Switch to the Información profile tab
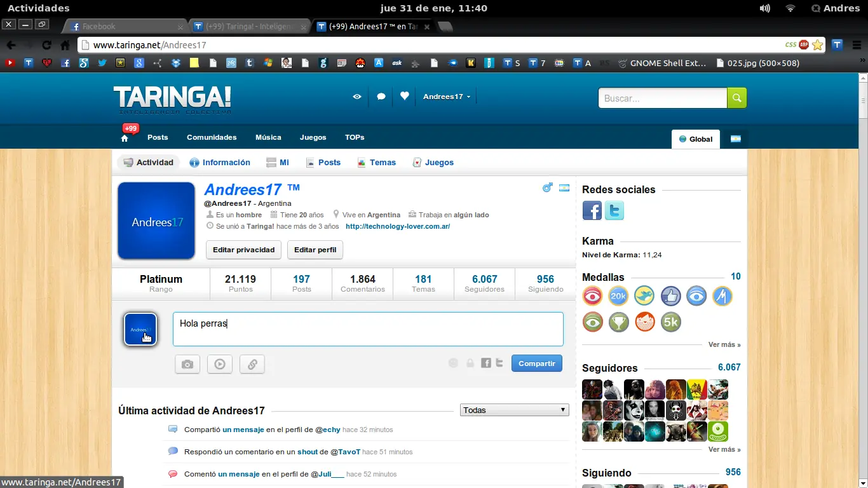868x488 pixels. tap(220, 163)
